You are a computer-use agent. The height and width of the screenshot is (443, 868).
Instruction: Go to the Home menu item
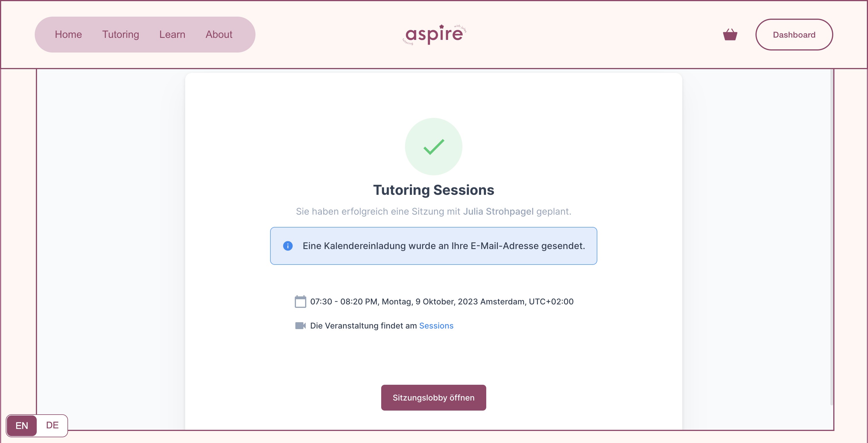(x=68, y=34)
